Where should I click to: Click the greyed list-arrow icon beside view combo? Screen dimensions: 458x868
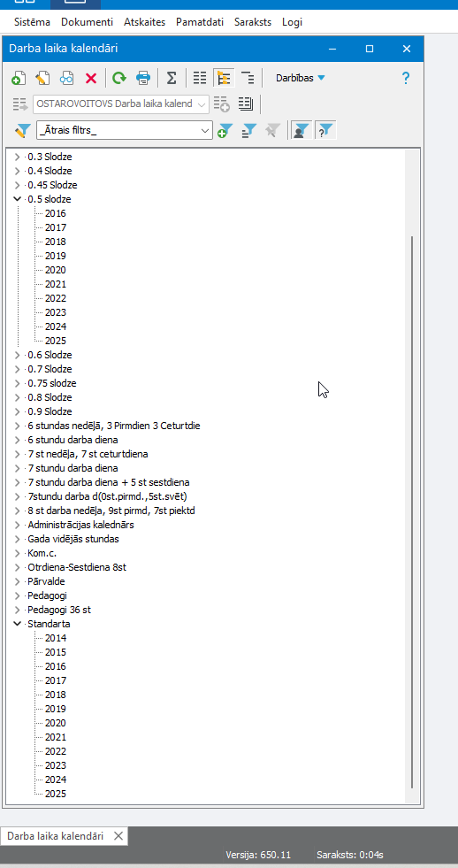[x=20, y=104]
